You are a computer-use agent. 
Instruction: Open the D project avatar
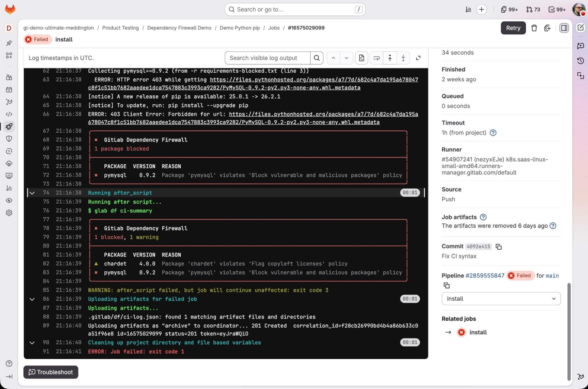pyautogui.click(x=9, y=28)
